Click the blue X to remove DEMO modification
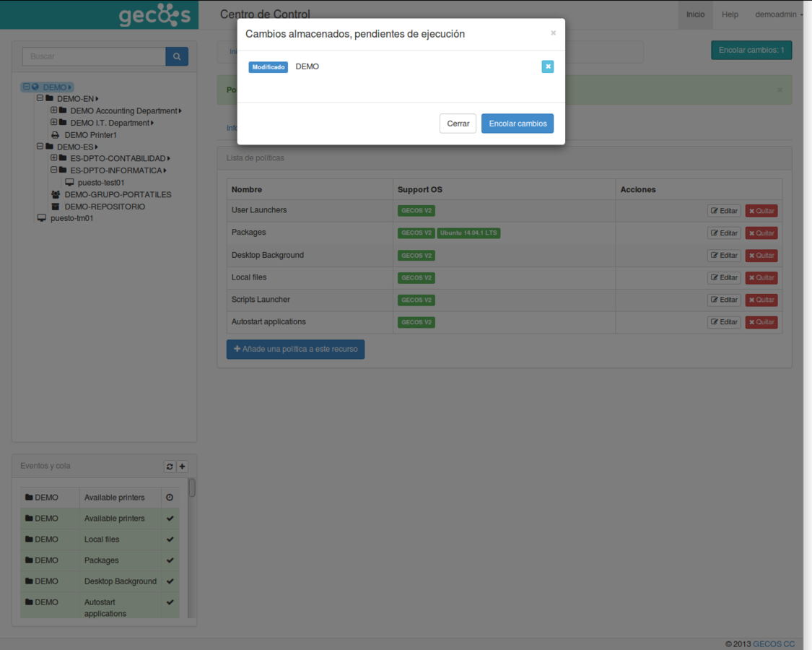This screenshot has height=650, width=812. [x=548, y=66]
